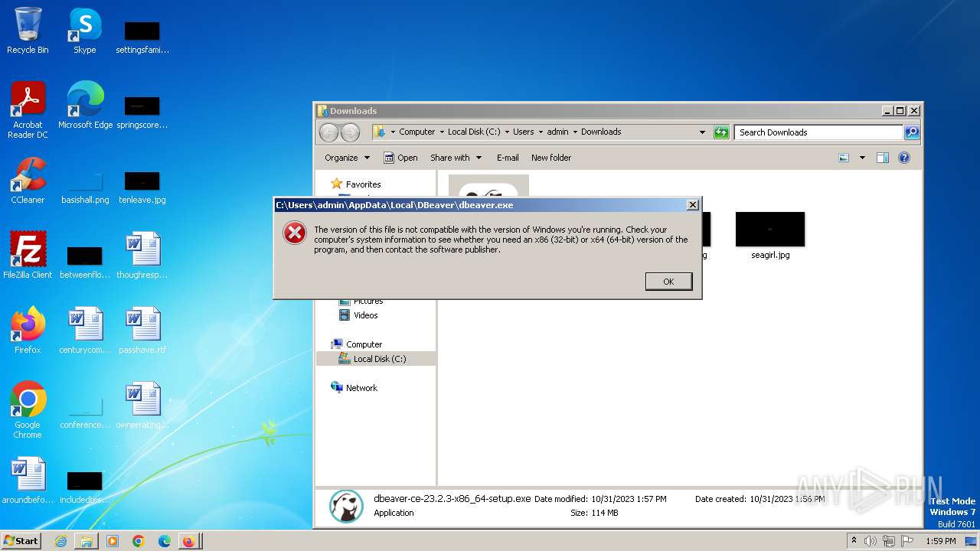Change the view in Downloads
980x551 pixels.
click(x=844, y=158)
